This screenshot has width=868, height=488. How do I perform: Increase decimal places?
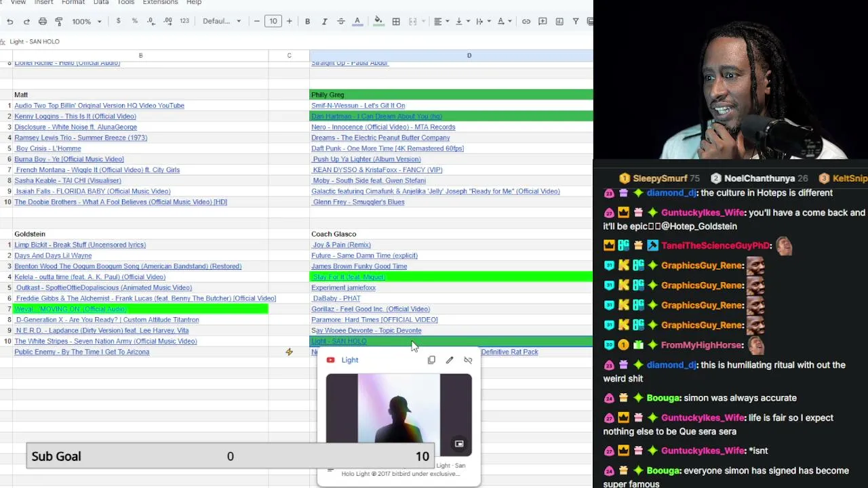167,22
